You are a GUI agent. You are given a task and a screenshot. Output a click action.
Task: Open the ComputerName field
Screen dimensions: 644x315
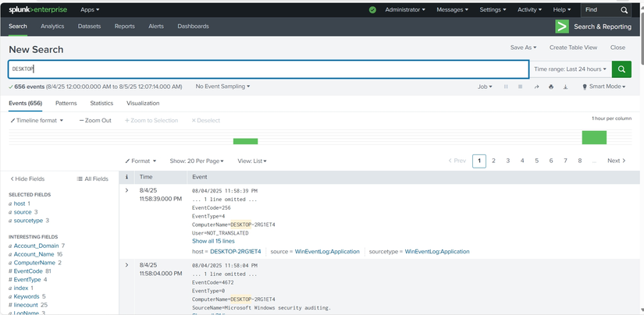(x=34, y=263)
